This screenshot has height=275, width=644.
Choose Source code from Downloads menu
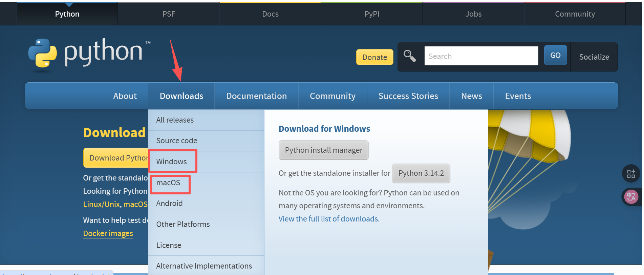pos(206,141)
